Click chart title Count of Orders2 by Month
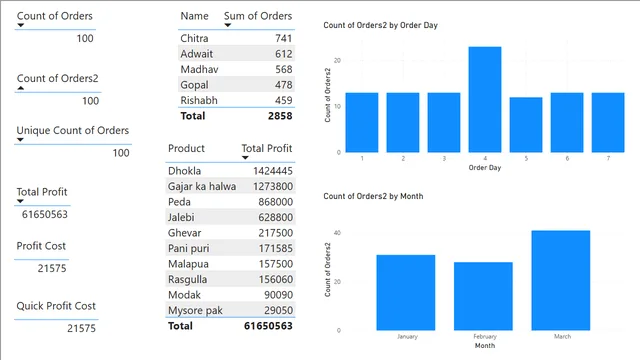The image size is (640, 360). [x=373, y=196]
